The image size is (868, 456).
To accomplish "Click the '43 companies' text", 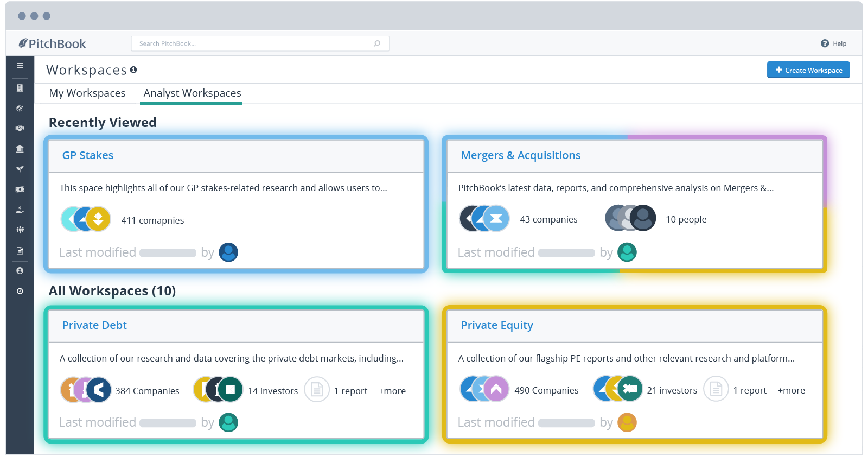I will point(548,219).
